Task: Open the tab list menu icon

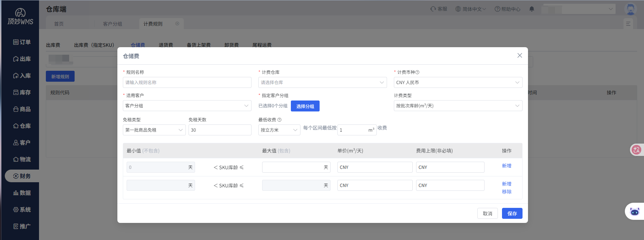Action: tap(628, 24)
